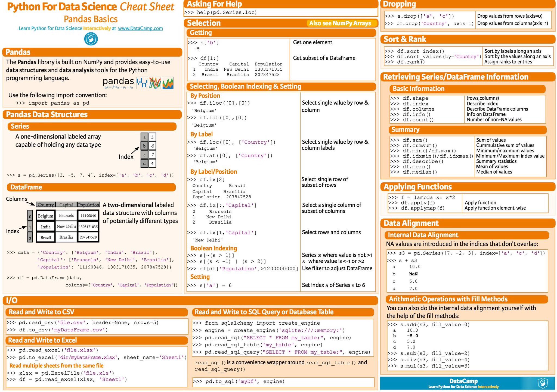Click the pandas bar chart thumbnail icon
This screenshot has height=392, width=557.
click(142, 83)
